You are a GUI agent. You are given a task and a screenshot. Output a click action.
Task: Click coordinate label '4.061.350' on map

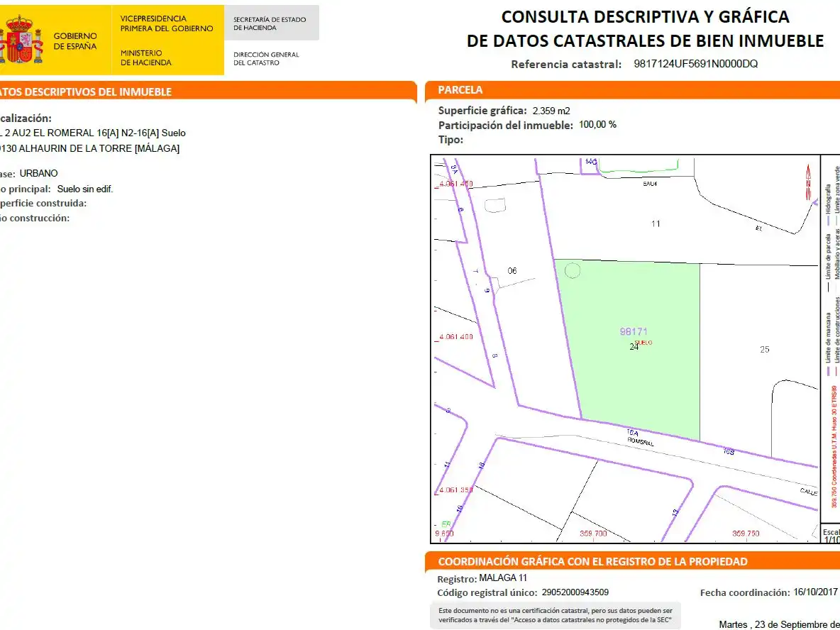456,490
